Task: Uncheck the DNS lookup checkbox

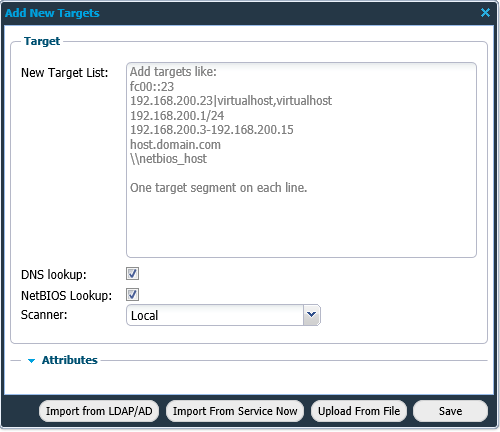Action: tap(132, 274)
